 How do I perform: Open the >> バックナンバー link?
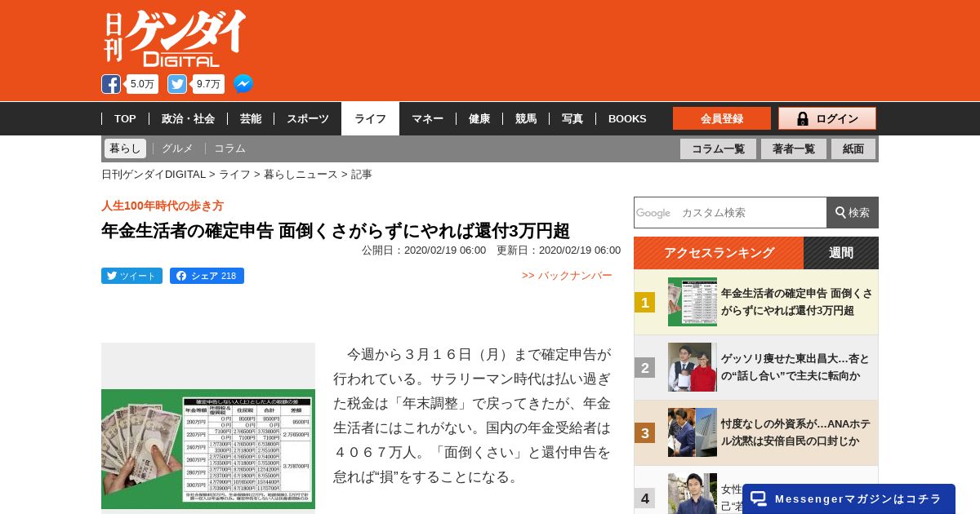click(567, 276)
